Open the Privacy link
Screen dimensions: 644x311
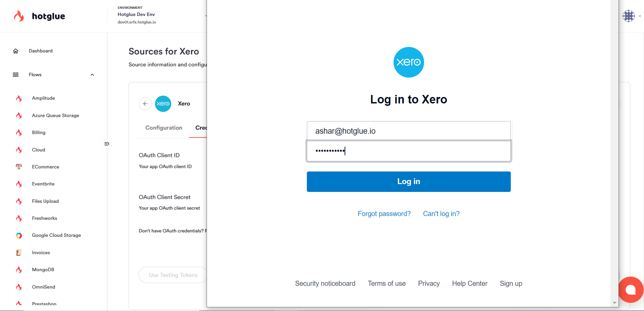[429, 283]
